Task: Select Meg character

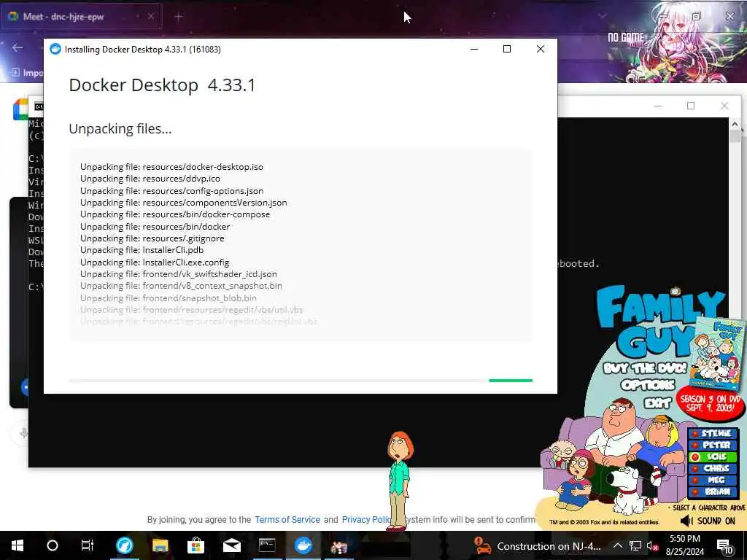Action: coord(713,480)
